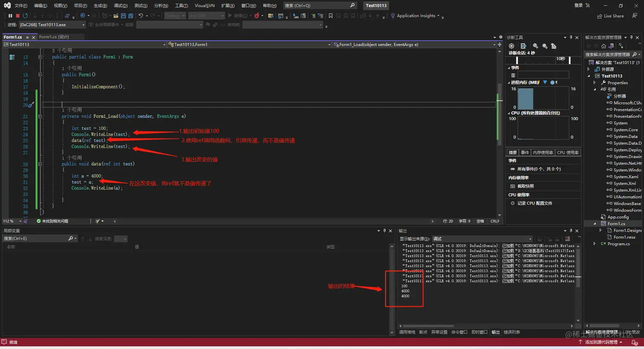
Task: Pause the debug session
Action: [10, 16]
